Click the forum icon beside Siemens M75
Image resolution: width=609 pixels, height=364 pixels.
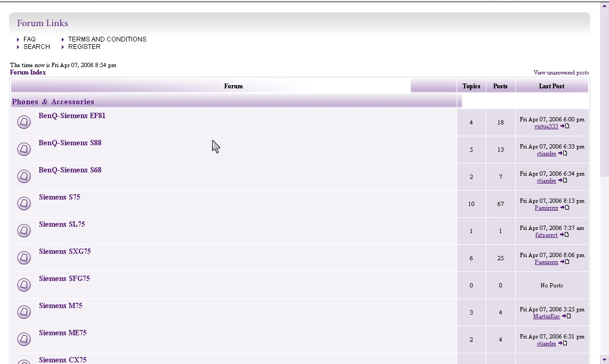24,312
